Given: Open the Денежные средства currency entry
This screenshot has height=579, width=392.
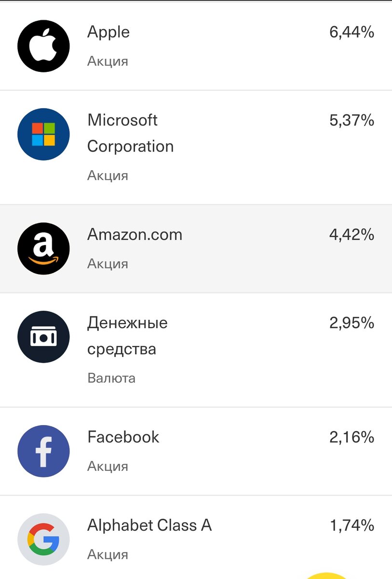Looking at the screenshot, I should [x=196, y=350].
